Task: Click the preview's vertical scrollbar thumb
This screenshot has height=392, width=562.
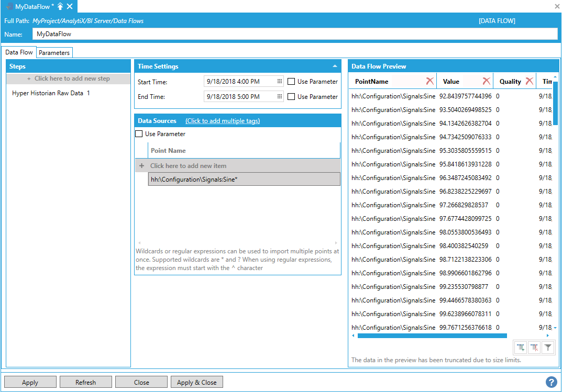Action: [555, 104]
